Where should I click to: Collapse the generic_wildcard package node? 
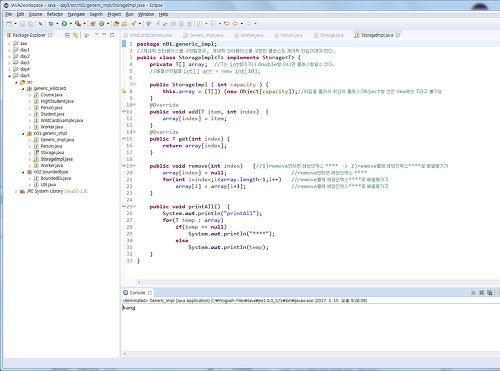point(23,89)
